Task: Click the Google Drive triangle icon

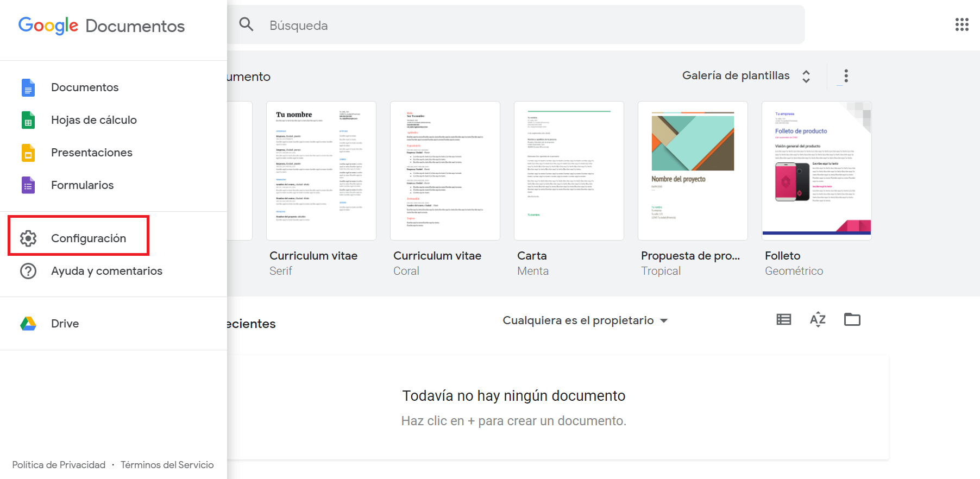Action: 28,324
